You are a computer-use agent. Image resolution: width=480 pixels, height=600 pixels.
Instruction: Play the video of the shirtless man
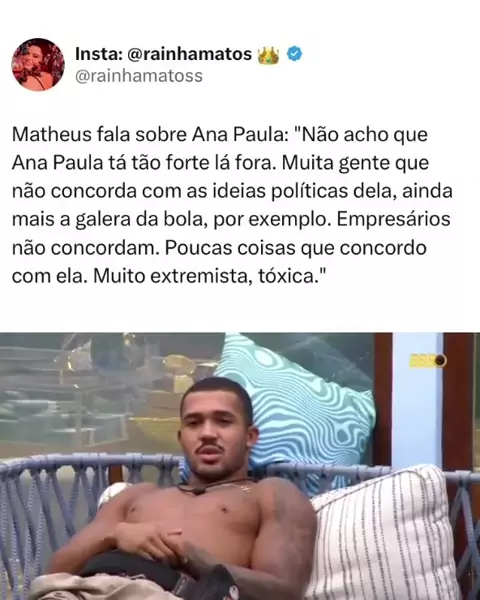(240, 466)
